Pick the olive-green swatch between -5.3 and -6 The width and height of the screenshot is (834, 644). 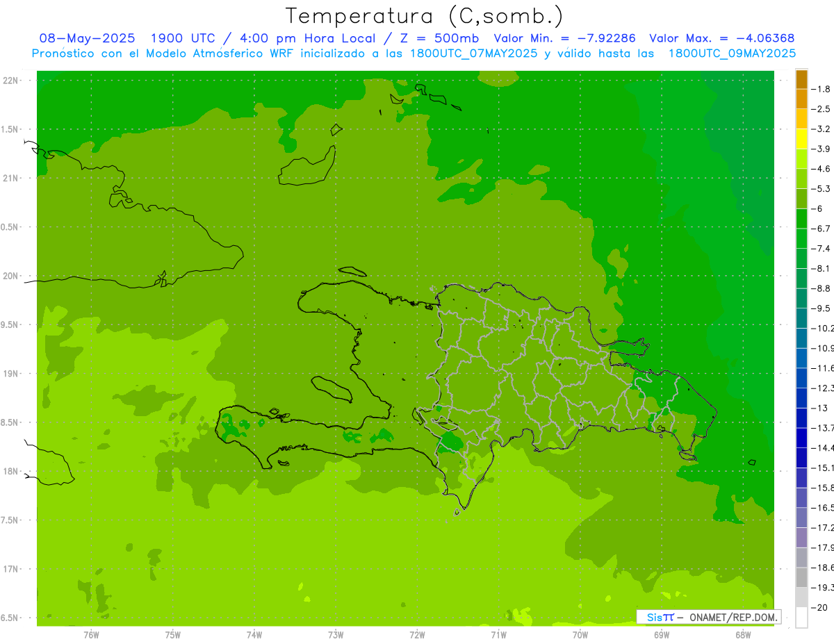[x=801, y=199]
